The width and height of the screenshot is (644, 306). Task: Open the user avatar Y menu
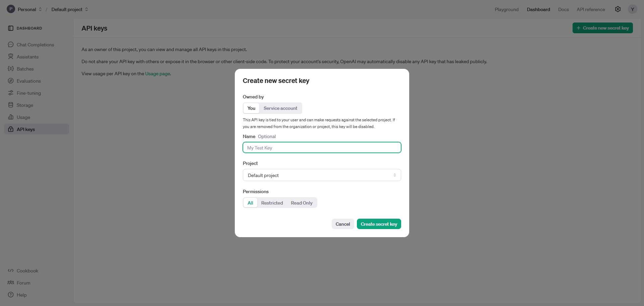632,9
